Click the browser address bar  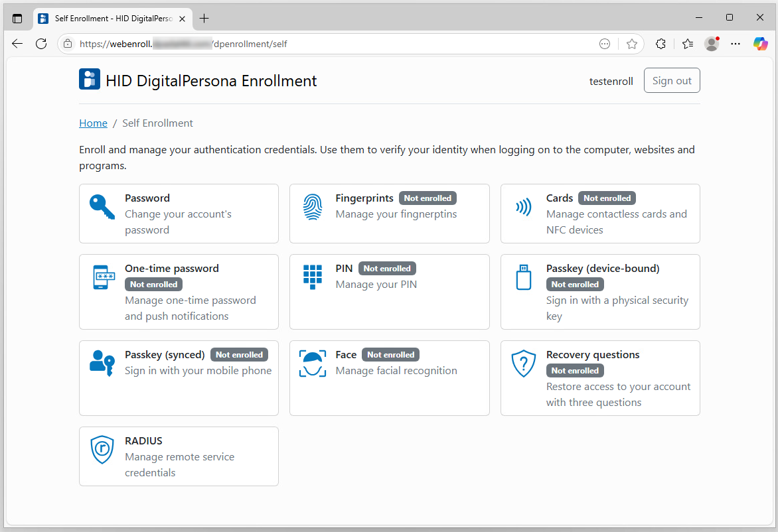(x=332, y=44)
